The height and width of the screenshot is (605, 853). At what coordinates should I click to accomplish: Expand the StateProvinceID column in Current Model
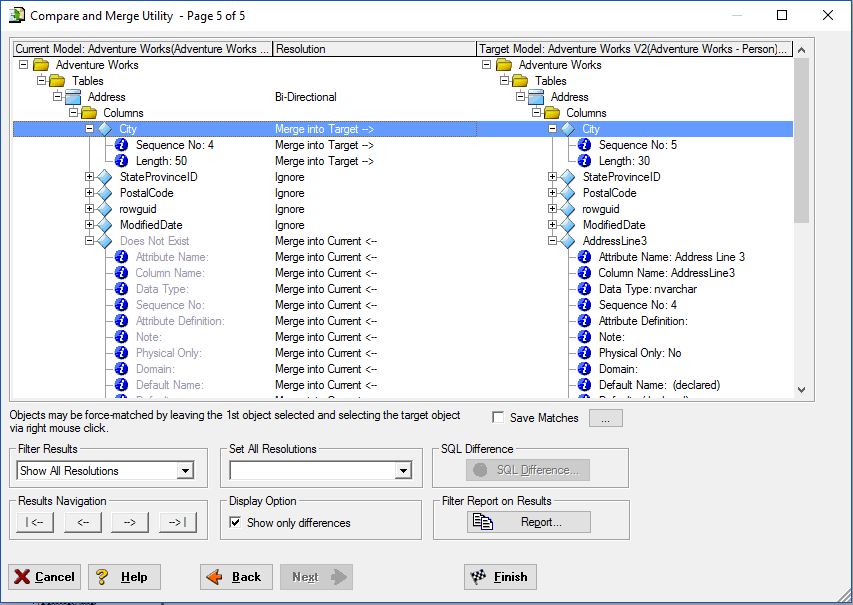89,177
